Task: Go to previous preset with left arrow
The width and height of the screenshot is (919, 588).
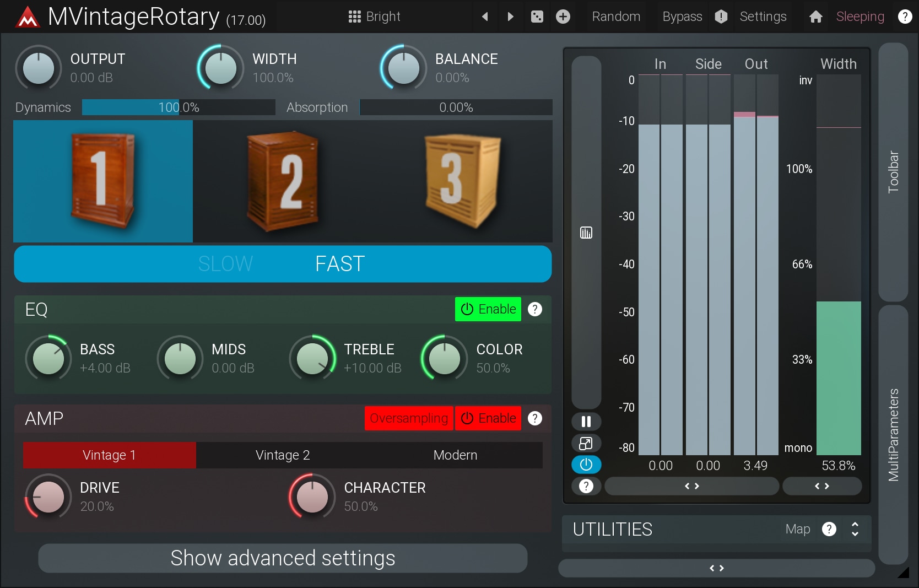Action: [485, 17]
